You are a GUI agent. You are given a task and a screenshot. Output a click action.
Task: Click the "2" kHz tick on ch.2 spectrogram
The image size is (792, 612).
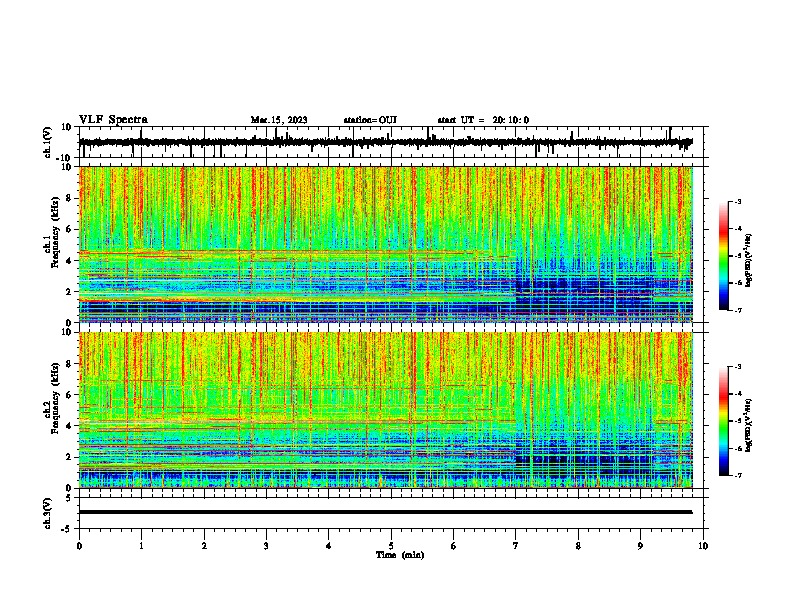[69, 457]
